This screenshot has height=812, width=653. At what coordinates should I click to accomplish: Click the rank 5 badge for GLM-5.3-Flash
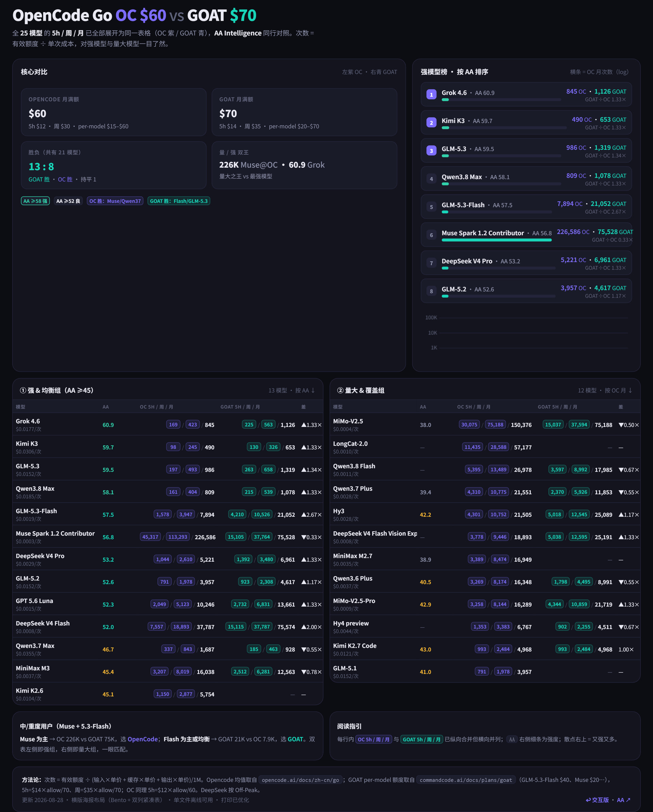431,207
